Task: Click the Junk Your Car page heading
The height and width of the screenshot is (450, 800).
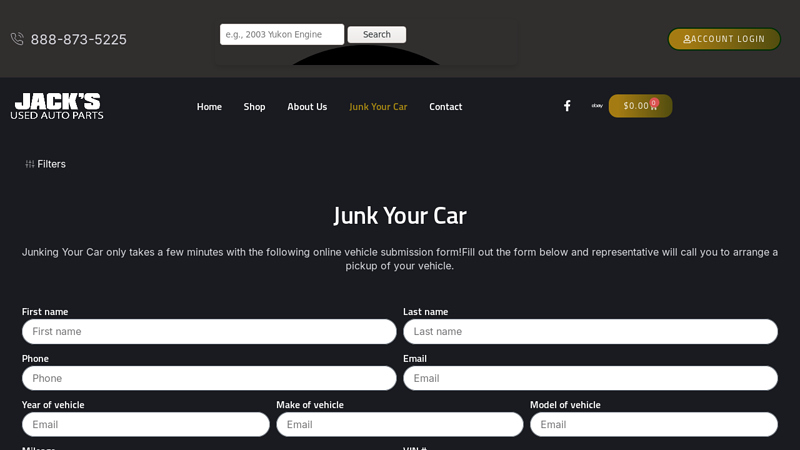Action: pos(399,215)
